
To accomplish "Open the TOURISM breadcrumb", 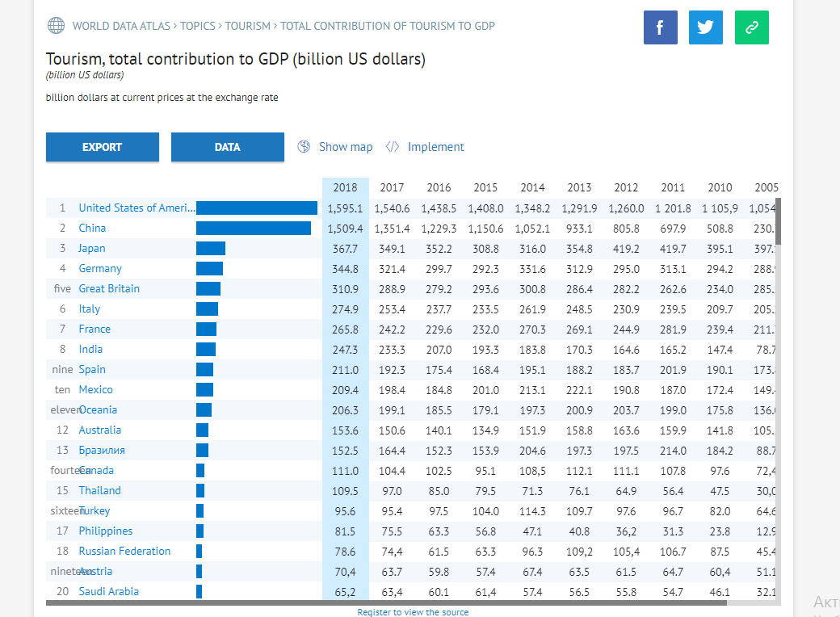I will pyautogui.click(x=247, y=26).
